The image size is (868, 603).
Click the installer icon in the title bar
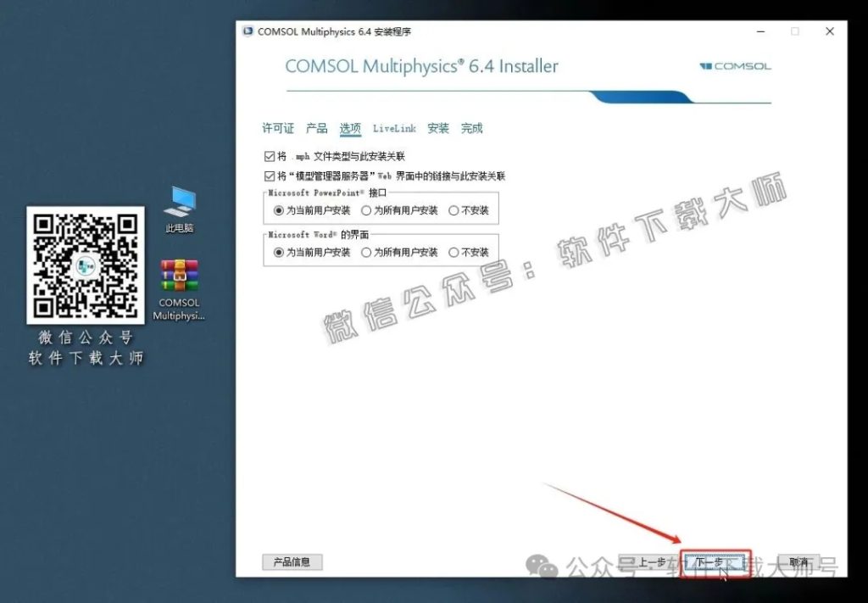pyautogui.click(x=247, y=31)
